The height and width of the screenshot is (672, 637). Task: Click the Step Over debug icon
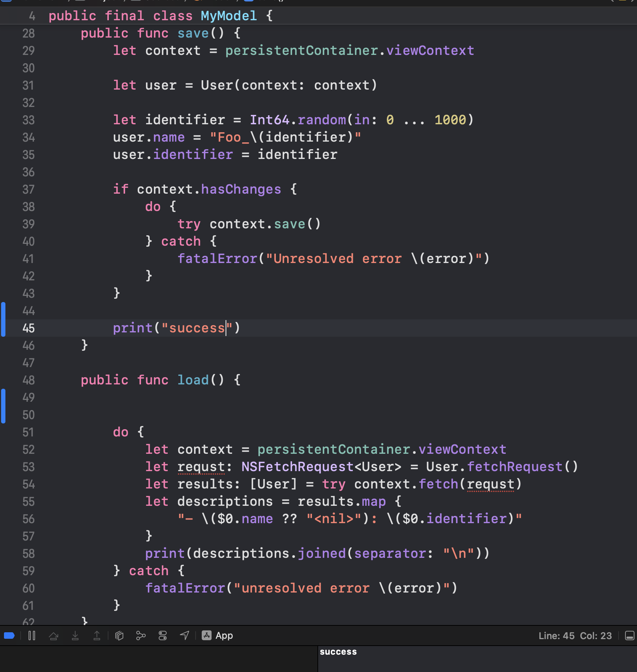click(54, 636)
